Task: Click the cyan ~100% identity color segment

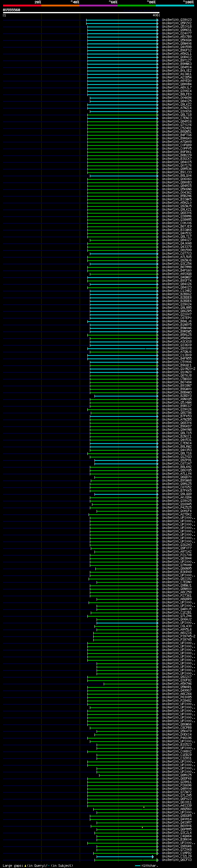Action: 175,6
